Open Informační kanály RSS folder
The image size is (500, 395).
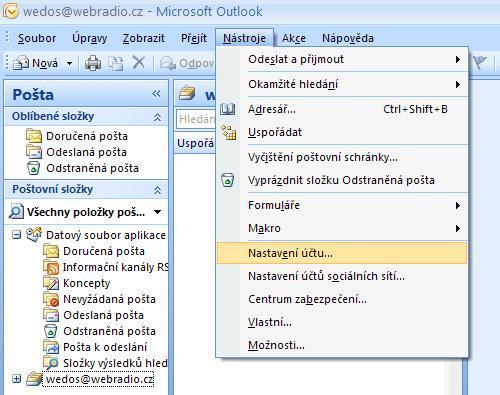point(115,267)
